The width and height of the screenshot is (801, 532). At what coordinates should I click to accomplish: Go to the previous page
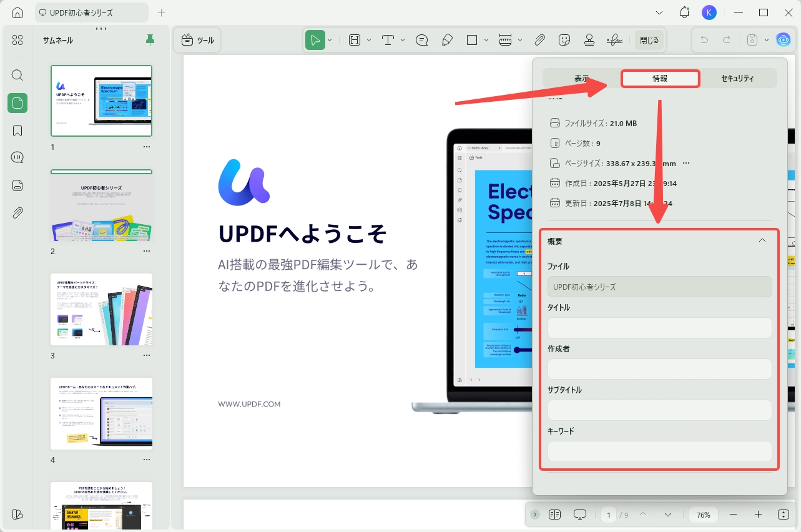pyautogui.click(x=642, y=515)
